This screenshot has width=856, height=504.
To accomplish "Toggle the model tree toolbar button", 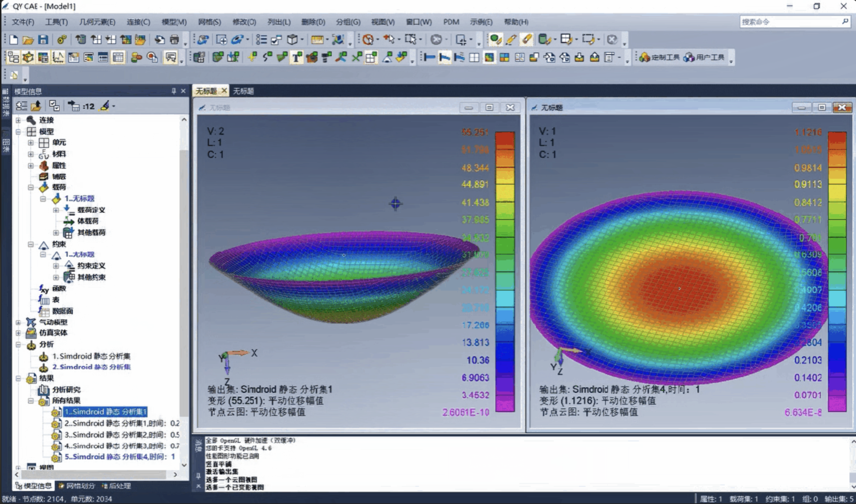I will (x=13, y=57).
